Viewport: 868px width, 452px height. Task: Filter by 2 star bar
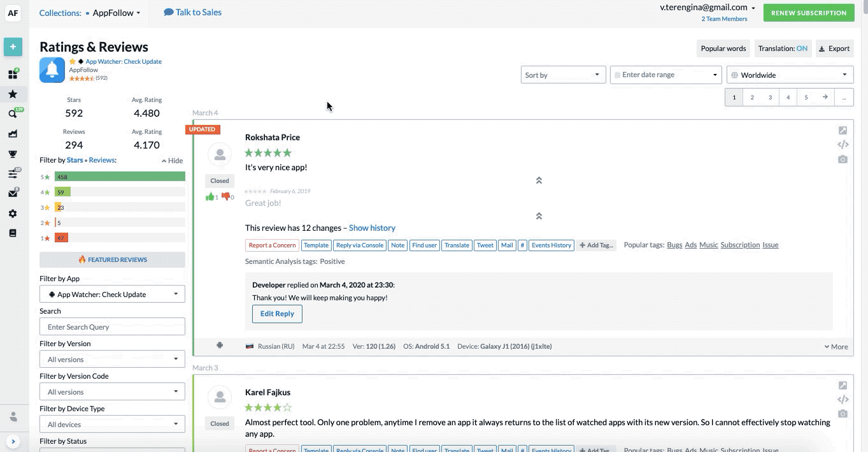click(120, 222)
